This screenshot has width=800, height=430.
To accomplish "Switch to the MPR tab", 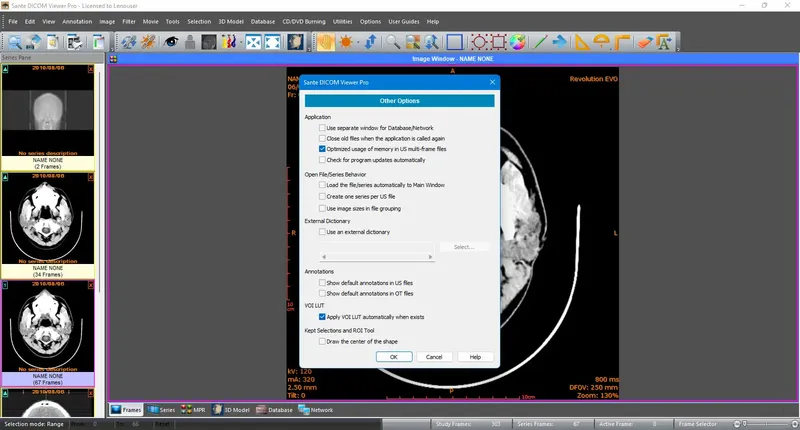I will [192, 410].
